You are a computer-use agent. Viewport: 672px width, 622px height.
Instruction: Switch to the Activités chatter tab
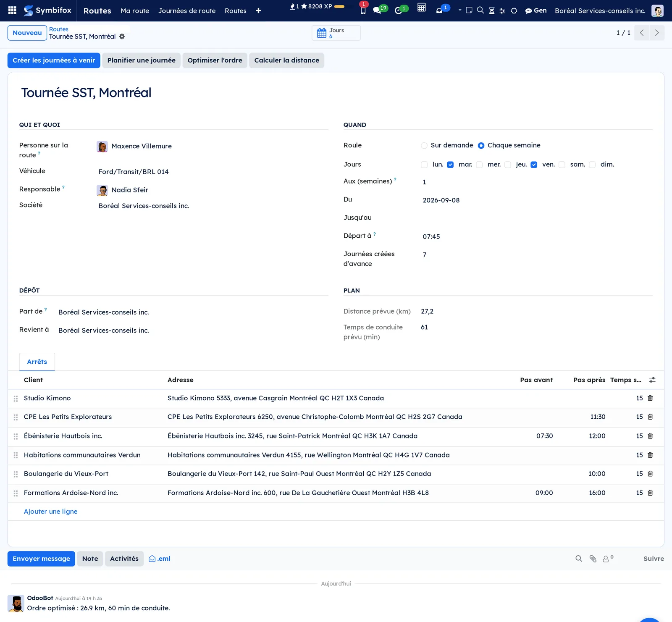tap(124, 559)
